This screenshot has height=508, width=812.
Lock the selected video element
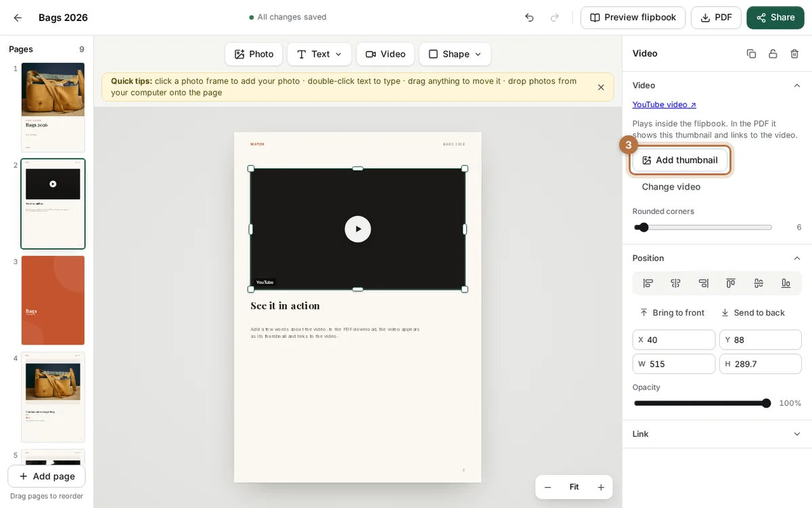click(x=773, y=54)
